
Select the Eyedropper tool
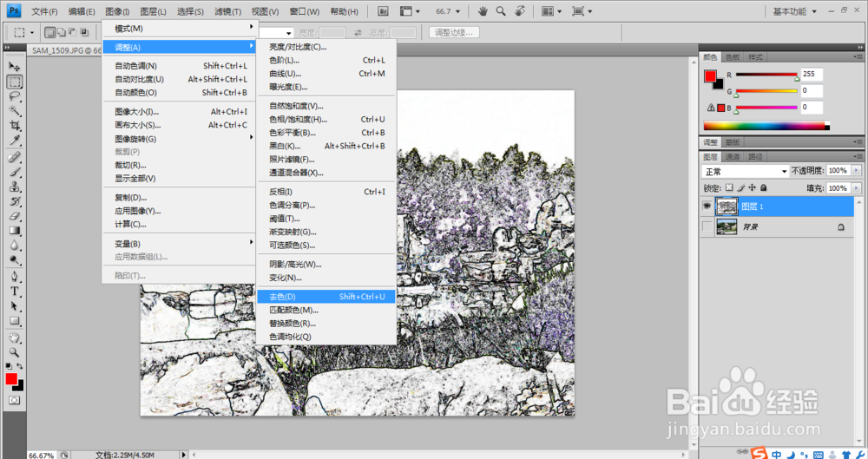[x=15, y=140]
